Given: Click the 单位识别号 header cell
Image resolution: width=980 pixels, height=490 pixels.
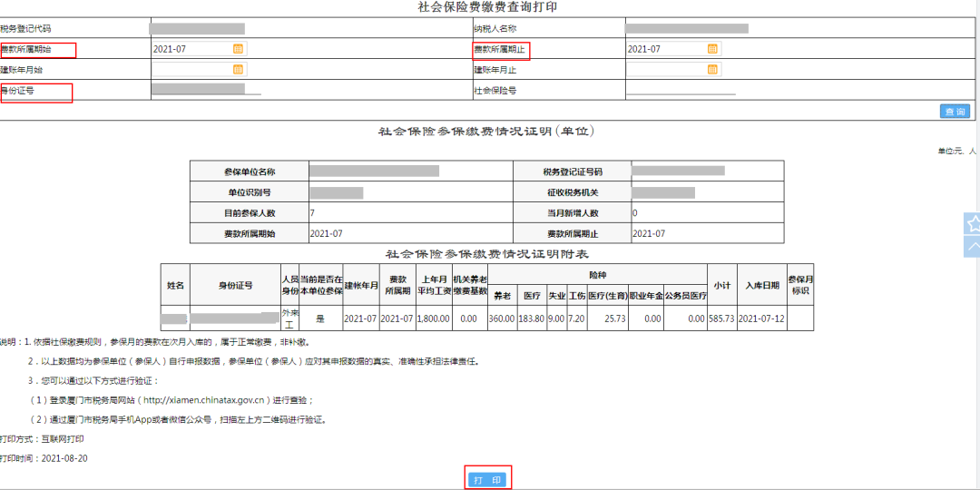Looking at the screenshot, I should tap(250, 192).
